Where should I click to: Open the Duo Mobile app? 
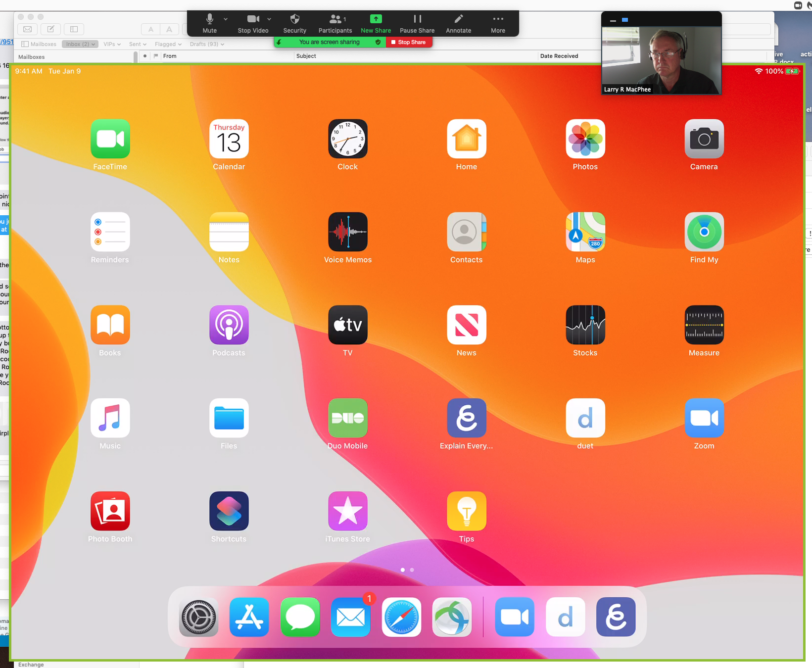pyautogui.click(x=348, y=418)
